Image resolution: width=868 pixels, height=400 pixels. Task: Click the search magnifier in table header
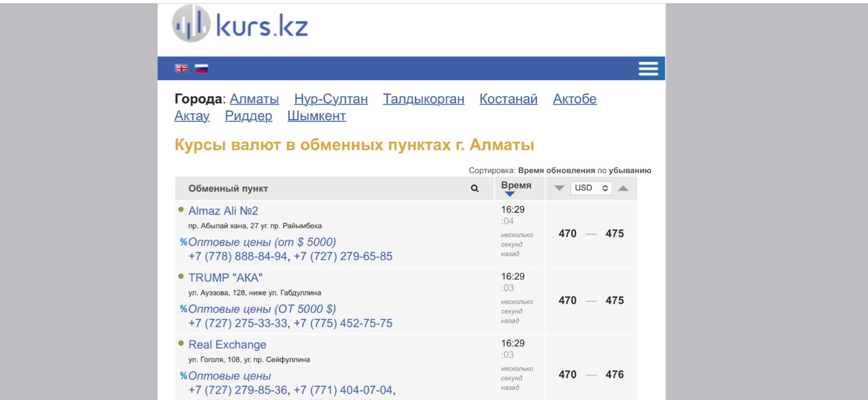click(475, 188)
